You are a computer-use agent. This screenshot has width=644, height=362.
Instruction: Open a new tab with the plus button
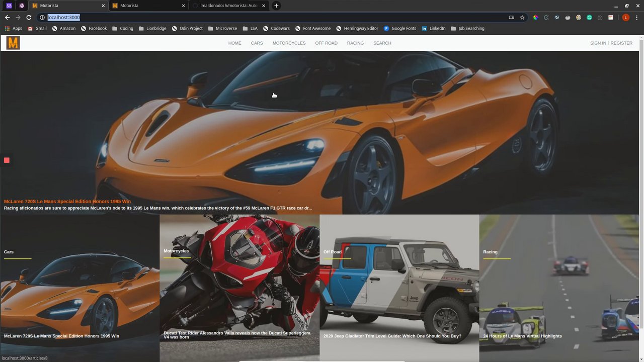(276, 6)
